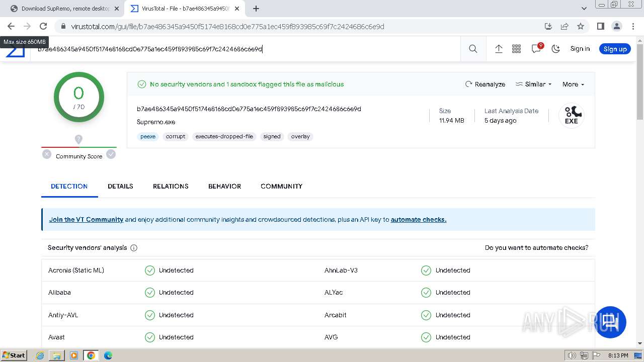Click the EXE file type icon
The image size is (644, 362).
point(572,115)
